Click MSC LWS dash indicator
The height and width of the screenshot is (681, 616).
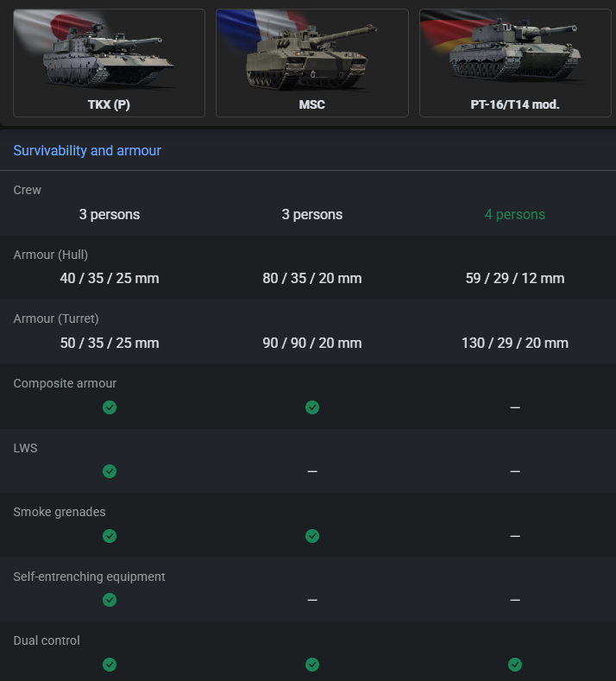click(312, 471)
